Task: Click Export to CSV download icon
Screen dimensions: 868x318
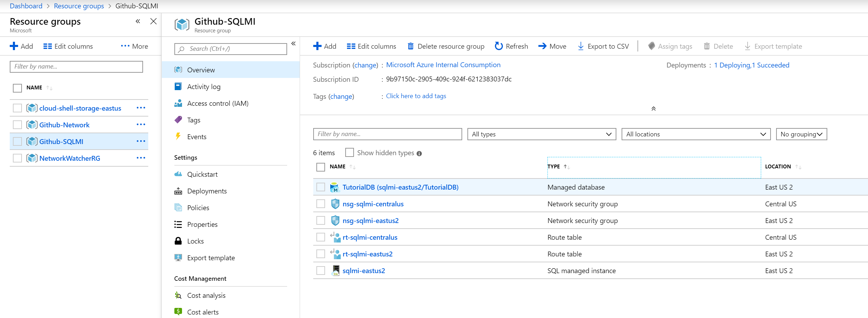Action: click(581, 46)
